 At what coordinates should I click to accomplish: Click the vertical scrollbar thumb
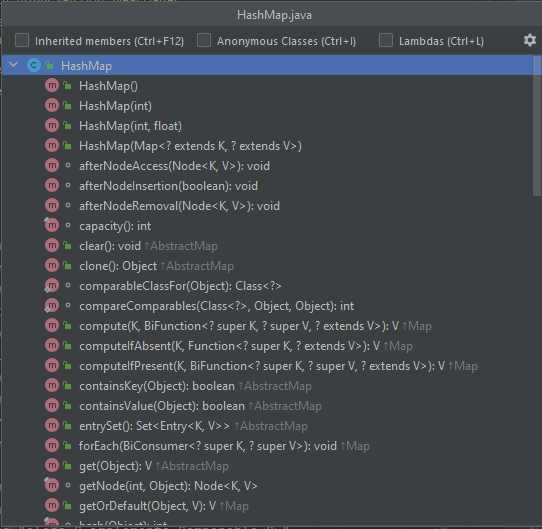pyautogui.click(x=536, y=126)
